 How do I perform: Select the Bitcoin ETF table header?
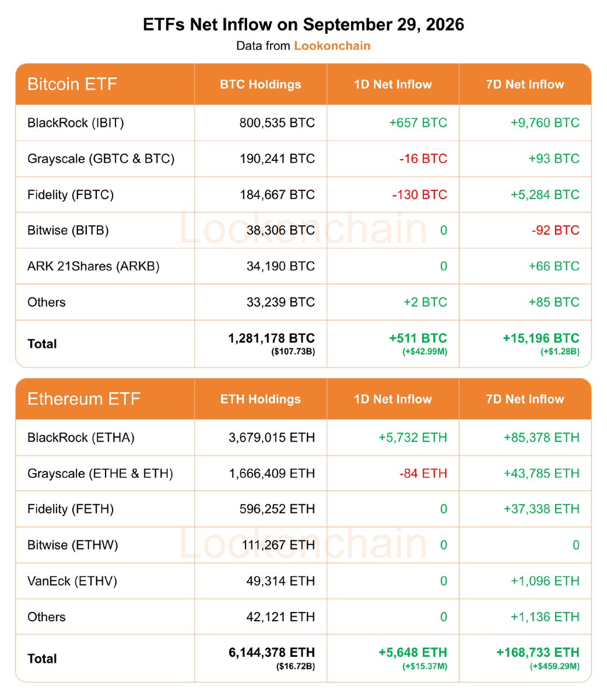[x=72, y=84]
